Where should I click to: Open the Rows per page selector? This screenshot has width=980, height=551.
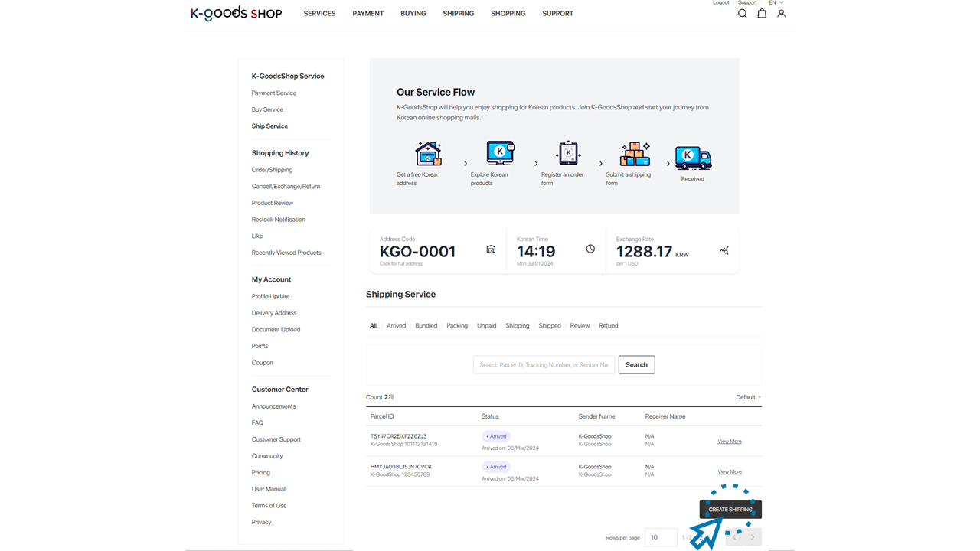661,537
